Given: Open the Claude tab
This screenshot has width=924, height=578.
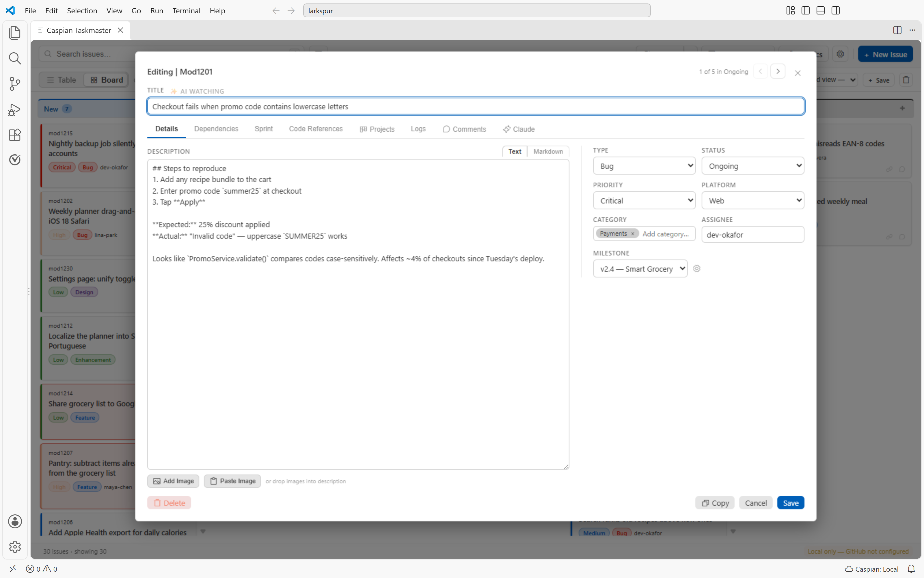Looking at the screenshot, I should tap(519, 129).
